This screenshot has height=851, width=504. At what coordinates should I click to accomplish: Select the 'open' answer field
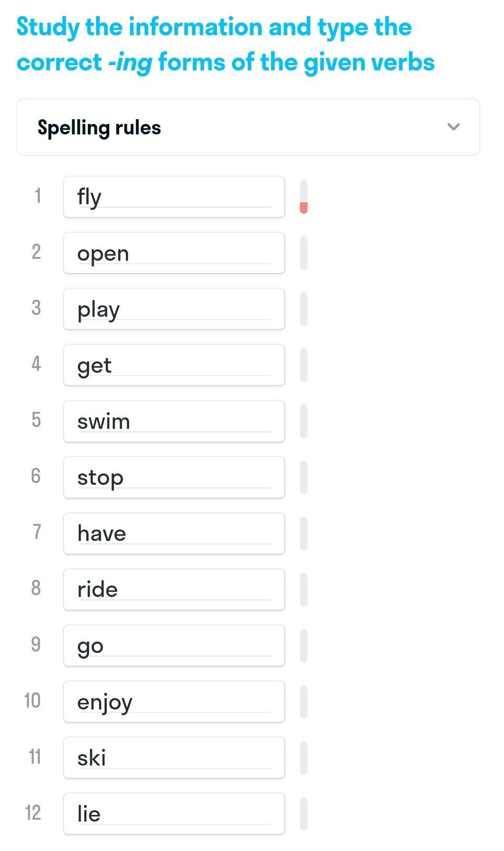pyautogui.click(x=174, y=253)
